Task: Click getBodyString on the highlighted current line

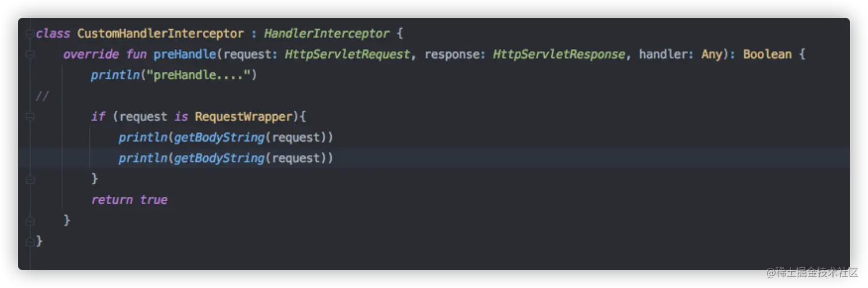Action: pyautogui.click(x=219, y=158)
